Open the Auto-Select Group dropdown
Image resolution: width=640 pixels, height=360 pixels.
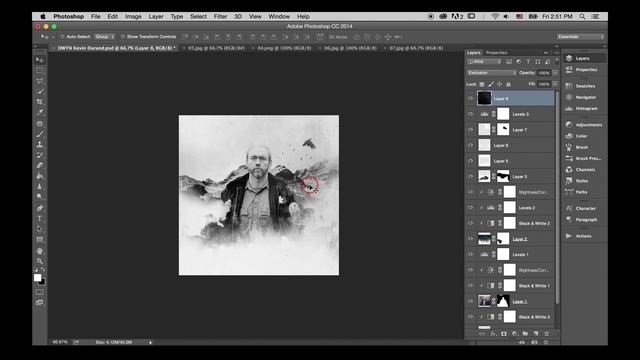[104, 37]
